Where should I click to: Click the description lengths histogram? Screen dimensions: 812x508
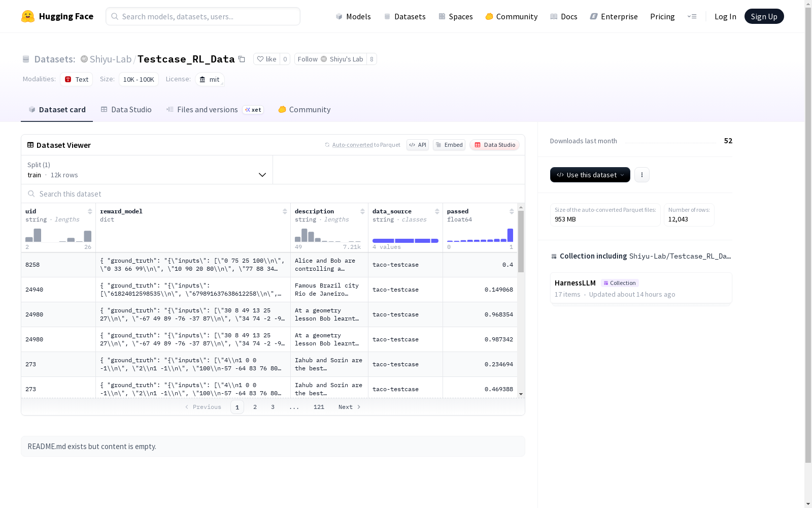tap(328, 235)
